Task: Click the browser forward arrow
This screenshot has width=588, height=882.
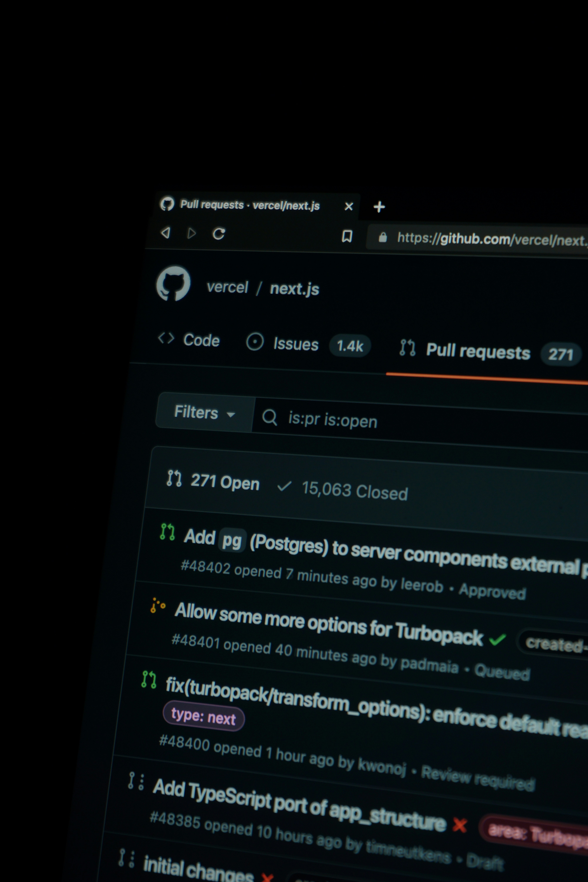Action: (192, 233)
